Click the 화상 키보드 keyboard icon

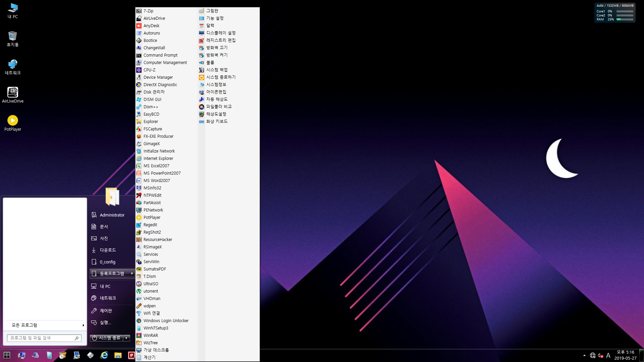click(x=202, y=122)
